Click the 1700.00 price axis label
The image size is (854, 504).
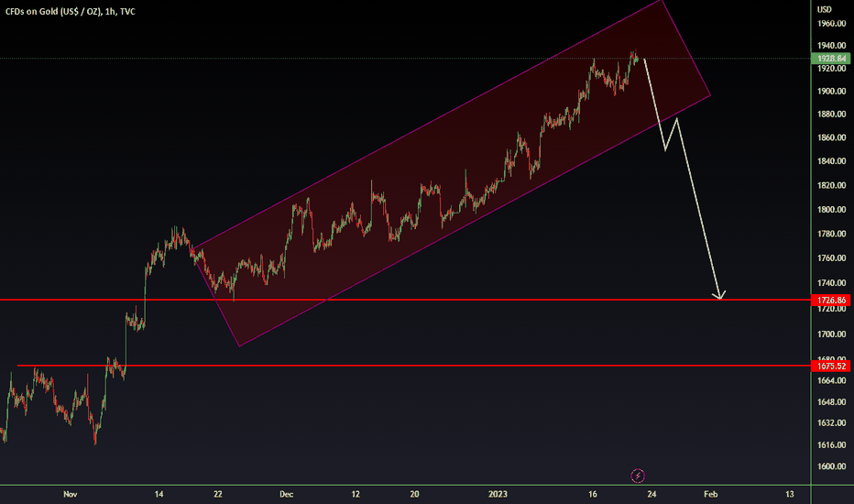coord(831,334)
